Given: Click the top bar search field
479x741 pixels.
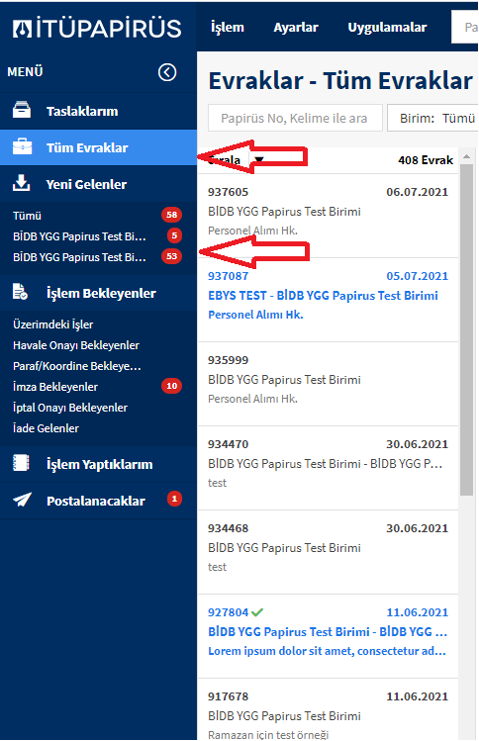Looking at the screenshot, I should 465,27.
